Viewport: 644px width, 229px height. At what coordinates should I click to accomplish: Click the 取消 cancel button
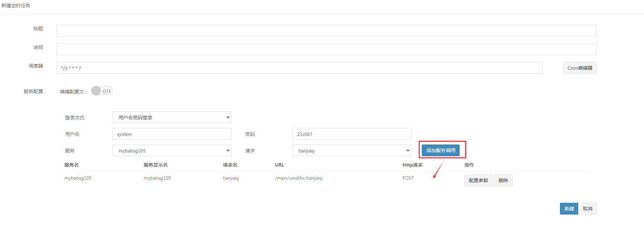[x=587, y=209]
